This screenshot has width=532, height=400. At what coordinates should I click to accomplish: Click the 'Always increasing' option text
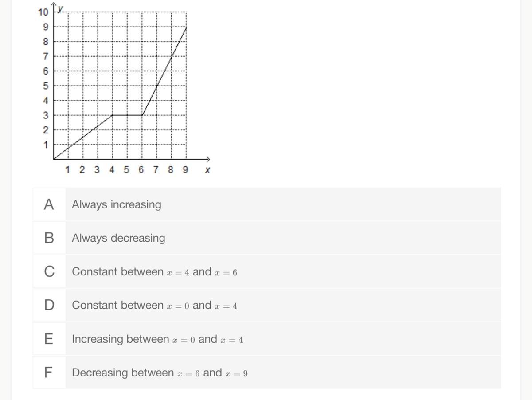(116, 204)
